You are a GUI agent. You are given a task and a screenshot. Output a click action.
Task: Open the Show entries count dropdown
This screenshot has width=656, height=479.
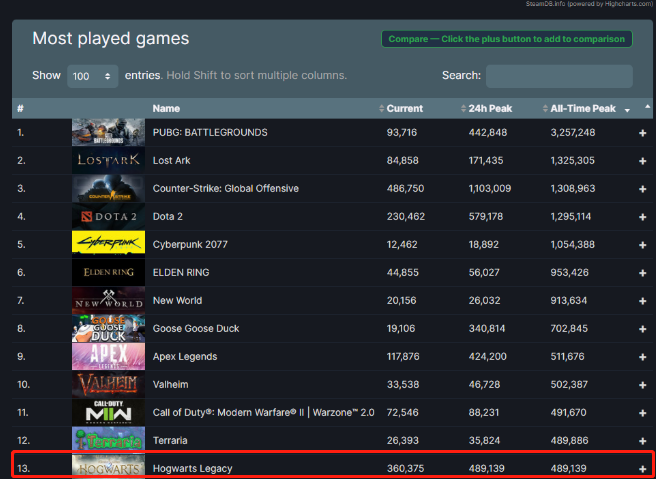coord(92,76)
